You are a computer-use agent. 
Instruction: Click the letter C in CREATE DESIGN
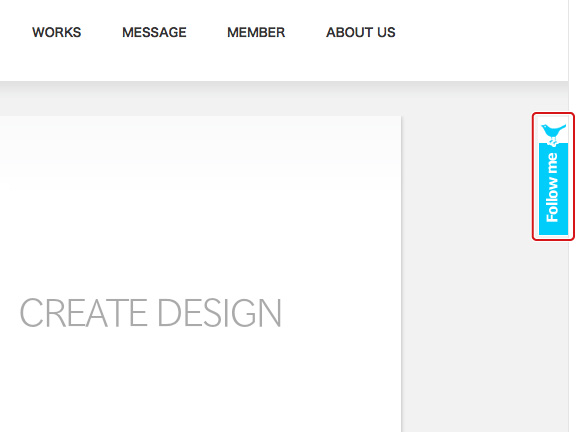pos(32,313)
